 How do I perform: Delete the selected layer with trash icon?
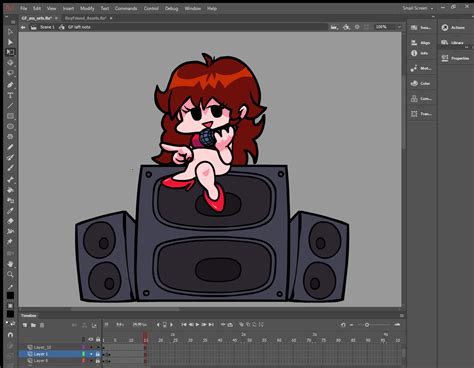pyautogui.click(x=42, y=325)
